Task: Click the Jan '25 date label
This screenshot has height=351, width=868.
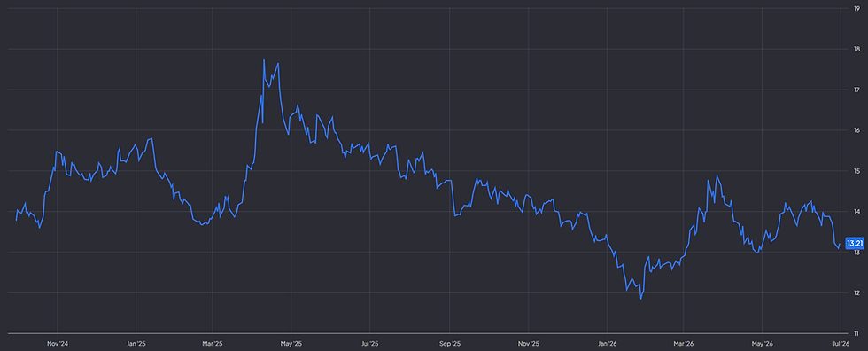Action: tap(136, 344)
